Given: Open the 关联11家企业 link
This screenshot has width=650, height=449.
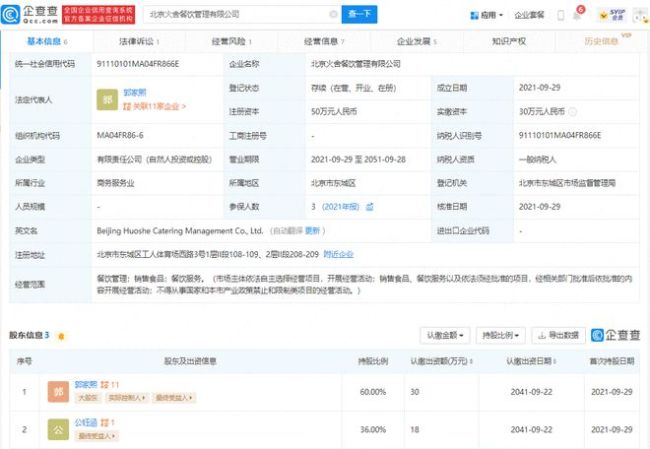Looking at the screenshot, I should [x=150, y=107].
